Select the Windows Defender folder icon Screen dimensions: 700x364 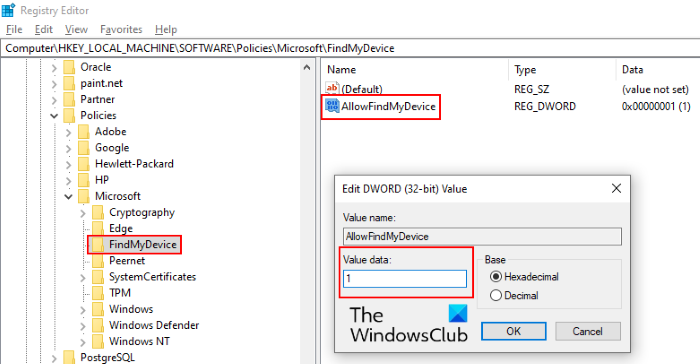tap(98, 325)
